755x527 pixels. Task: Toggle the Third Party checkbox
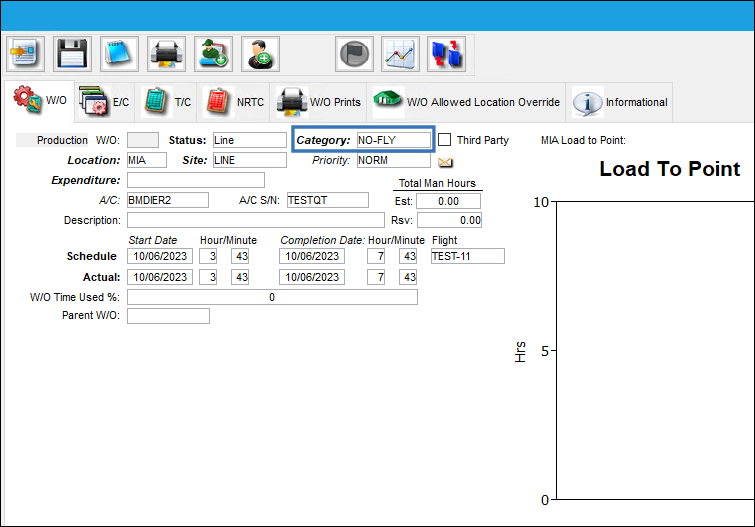(x=444, y=140)
